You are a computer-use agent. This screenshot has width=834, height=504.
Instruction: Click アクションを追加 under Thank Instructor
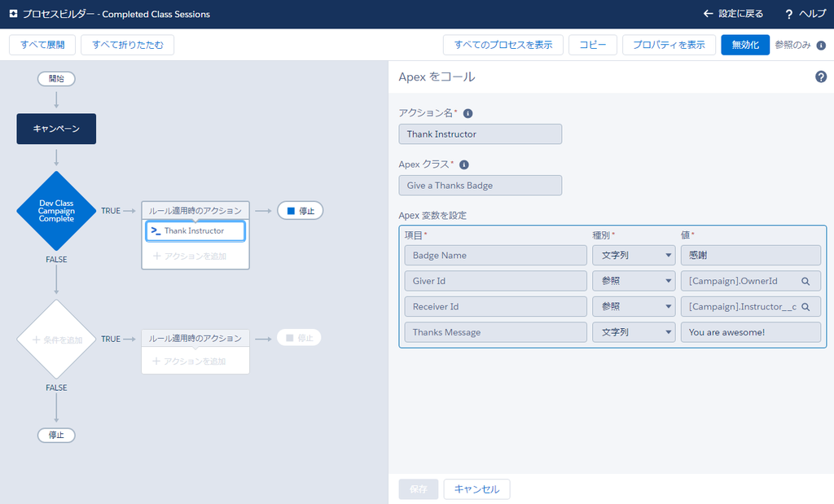[x=190, y=256]
